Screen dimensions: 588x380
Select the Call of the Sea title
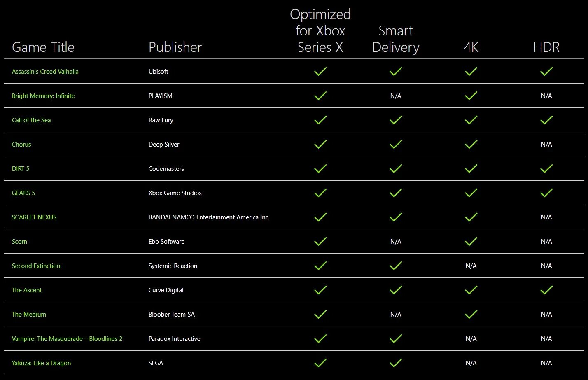[31, 120]
